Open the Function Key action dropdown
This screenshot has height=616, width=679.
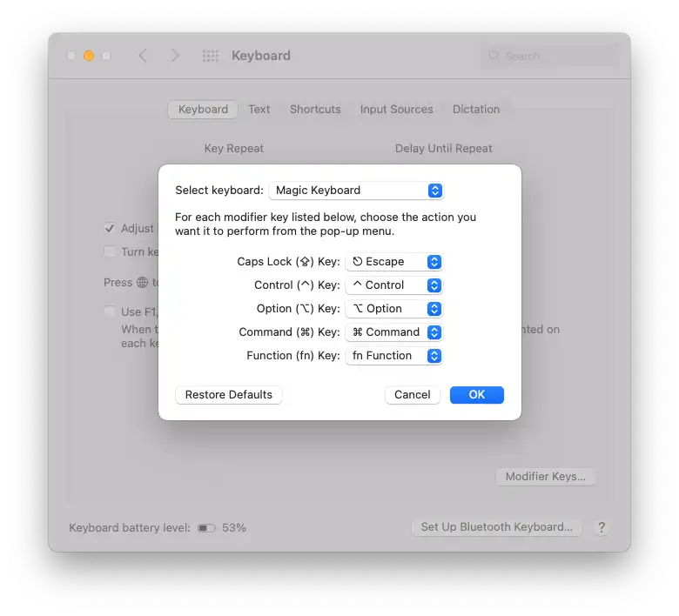pyautogui.click(x=393, y=355)
